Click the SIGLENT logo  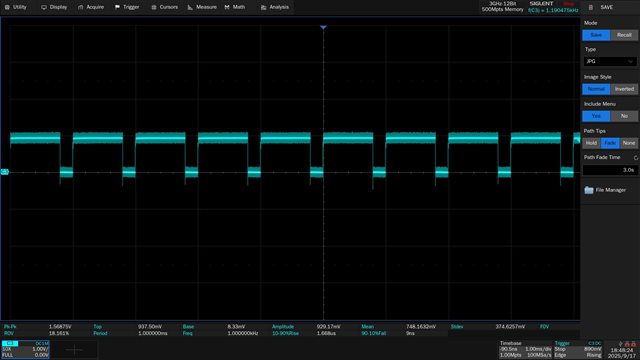point(541,4)
